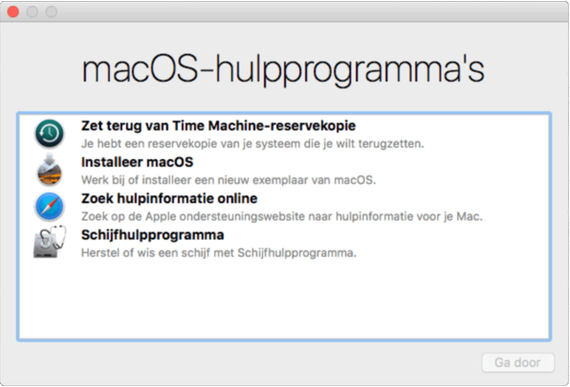Screen dimensions: 570x387
Task: Click the Installeer macOS installer icon
Action: [49, 170]
